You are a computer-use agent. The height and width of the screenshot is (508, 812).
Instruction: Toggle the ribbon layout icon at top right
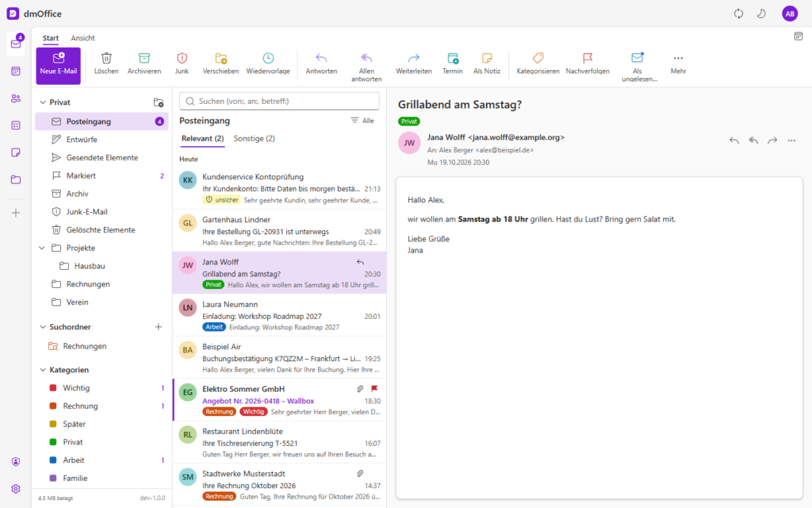(798, 37)
